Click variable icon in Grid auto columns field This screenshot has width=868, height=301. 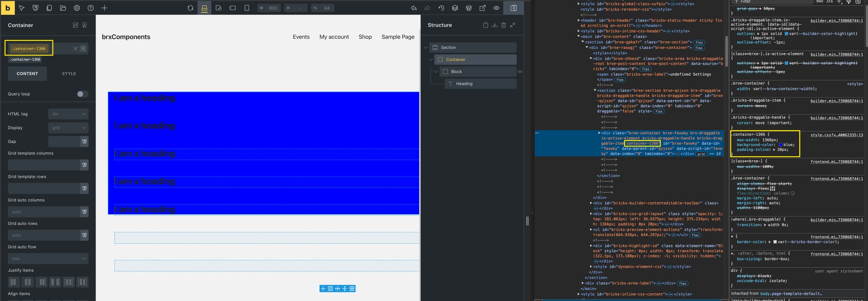pyautogui.click(x=84, y=212)
